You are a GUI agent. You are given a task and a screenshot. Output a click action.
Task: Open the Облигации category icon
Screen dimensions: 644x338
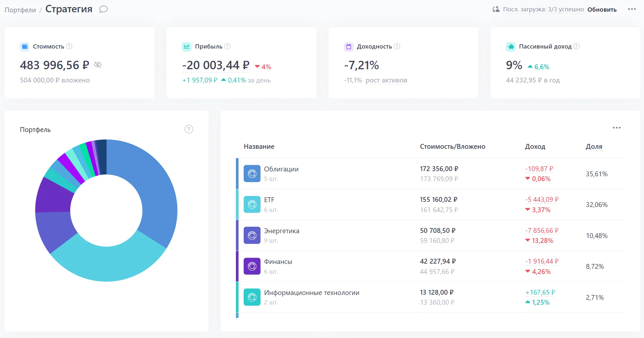(x=252, y=174)
